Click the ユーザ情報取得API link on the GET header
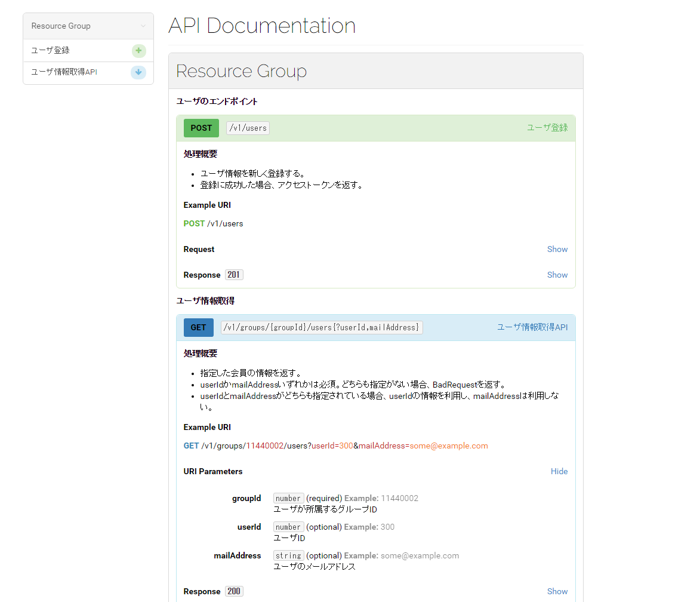 pyautogui.click(x=532, y=327)
